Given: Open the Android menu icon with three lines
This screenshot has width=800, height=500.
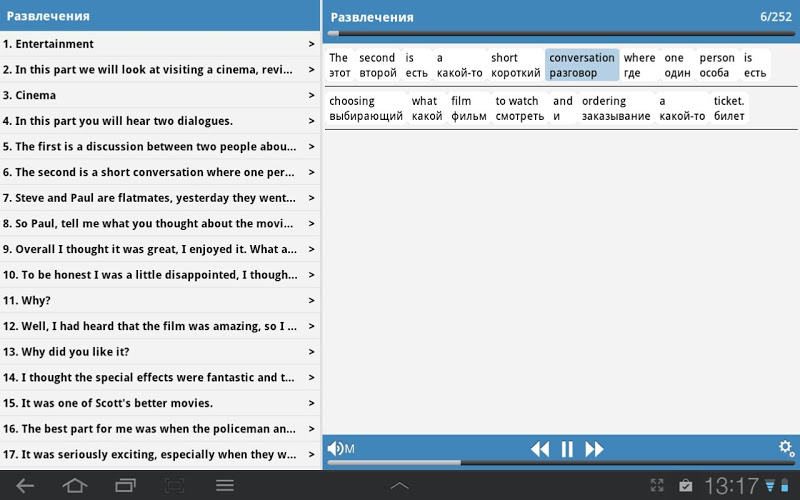Looking at the screenshot, I should tap(224, 486).
